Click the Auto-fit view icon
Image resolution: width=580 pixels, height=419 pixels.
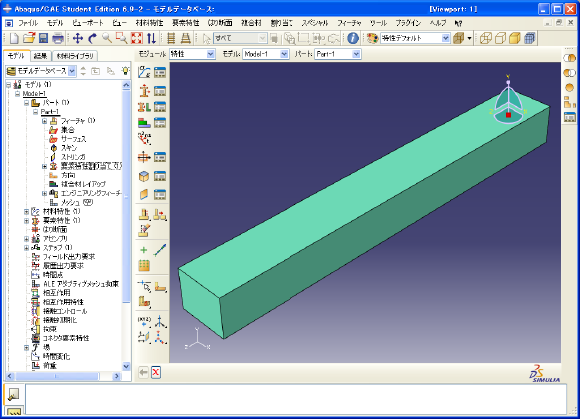pos(136,38)
